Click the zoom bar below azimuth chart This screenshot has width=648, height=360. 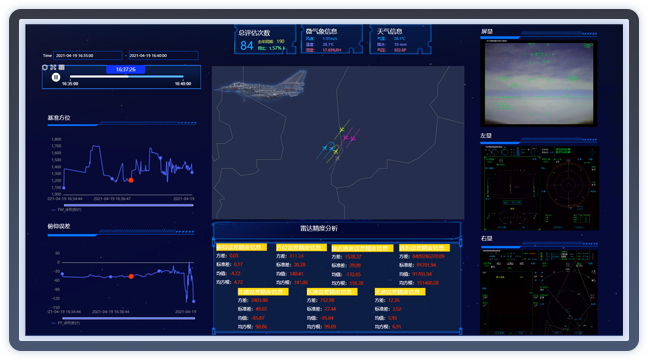click(x=129, y=205)
